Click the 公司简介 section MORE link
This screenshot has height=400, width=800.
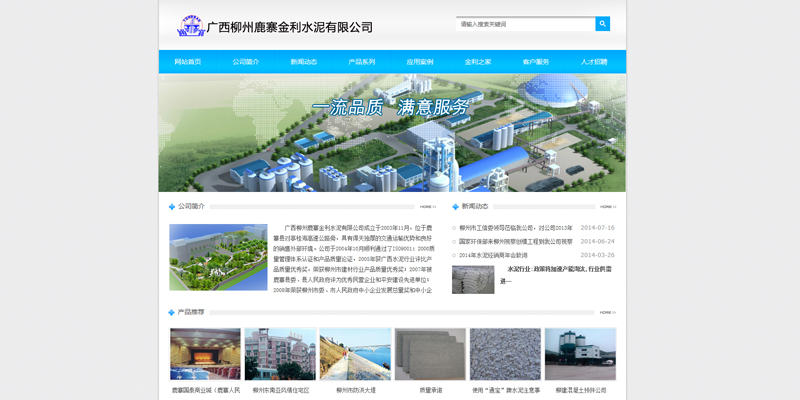click(427, 207)
